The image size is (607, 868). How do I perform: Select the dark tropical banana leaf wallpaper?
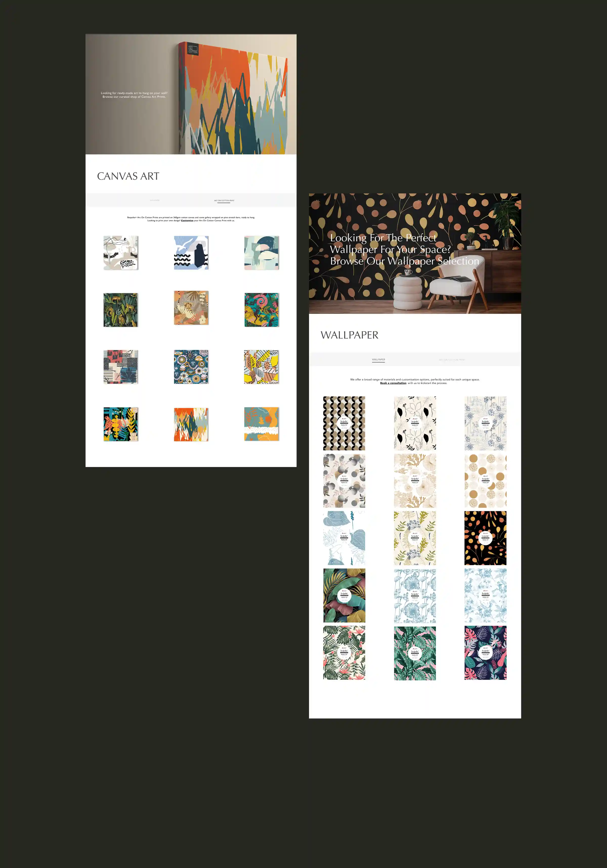(x=344, y=595)
